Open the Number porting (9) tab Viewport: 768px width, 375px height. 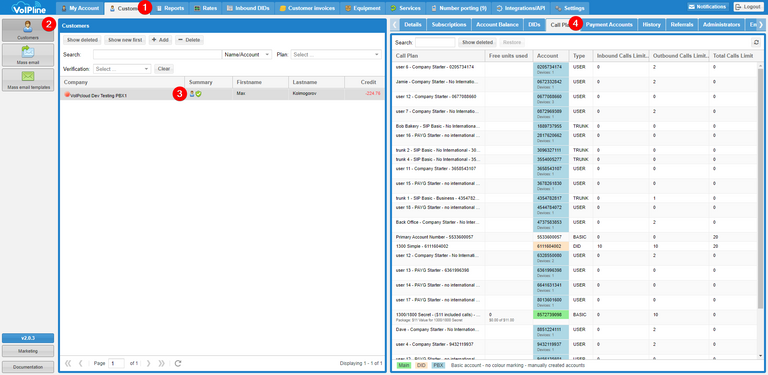click(459, 8)
